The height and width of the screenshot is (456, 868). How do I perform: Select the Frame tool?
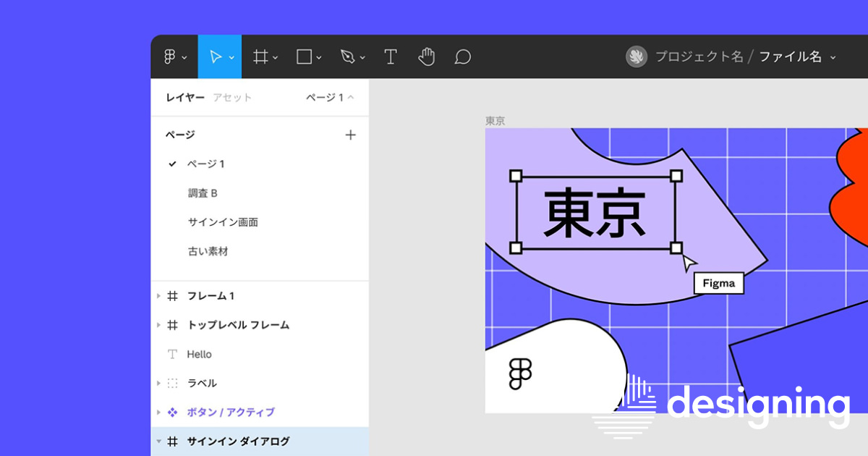[261, 56]
